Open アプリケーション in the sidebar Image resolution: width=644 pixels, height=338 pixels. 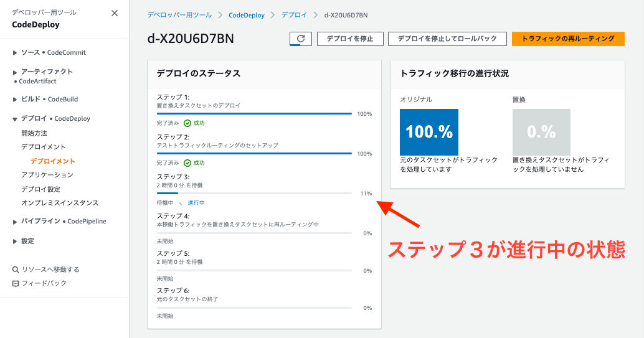(x=47, y=174)
